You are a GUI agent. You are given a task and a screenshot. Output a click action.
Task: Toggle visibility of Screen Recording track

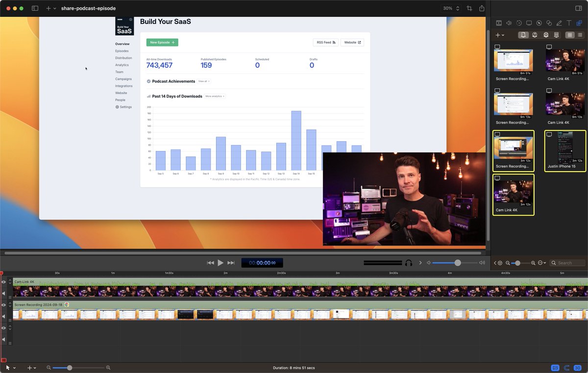tap(4, 305)
